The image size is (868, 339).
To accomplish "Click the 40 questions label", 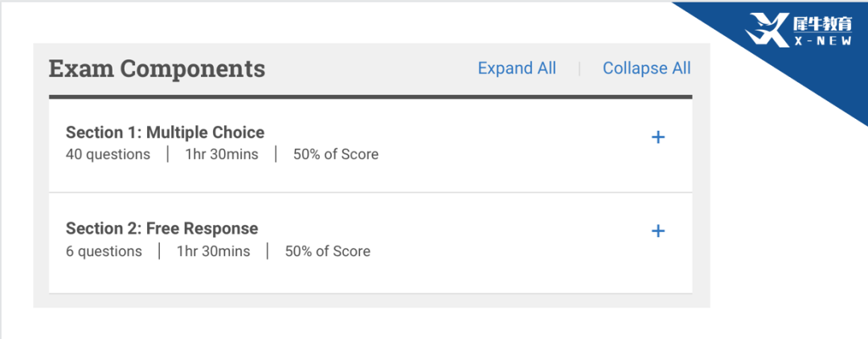I will pos(108,154).
